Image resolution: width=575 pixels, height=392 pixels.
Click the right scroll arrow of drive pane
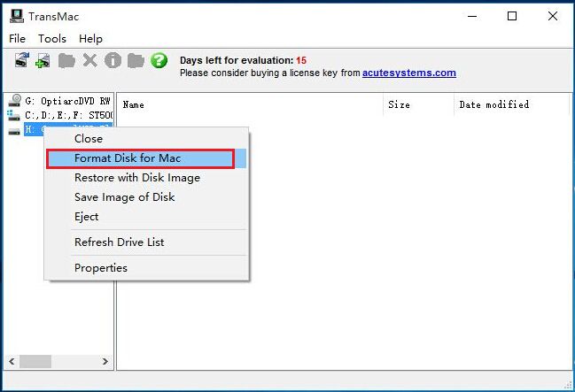tap(105, 362)
